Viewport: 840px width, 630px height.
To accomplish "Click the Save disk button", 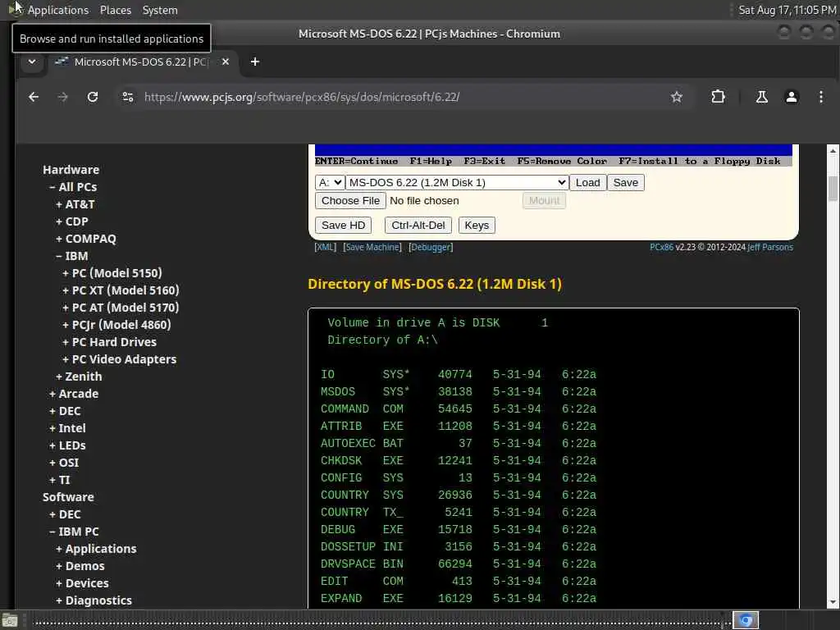I will coord(625,183).
